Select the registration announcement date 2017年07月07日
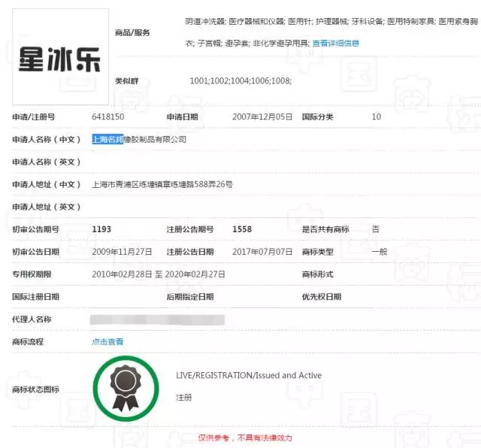The width and height of the screenshot is (481, 448). coord(262,252)
